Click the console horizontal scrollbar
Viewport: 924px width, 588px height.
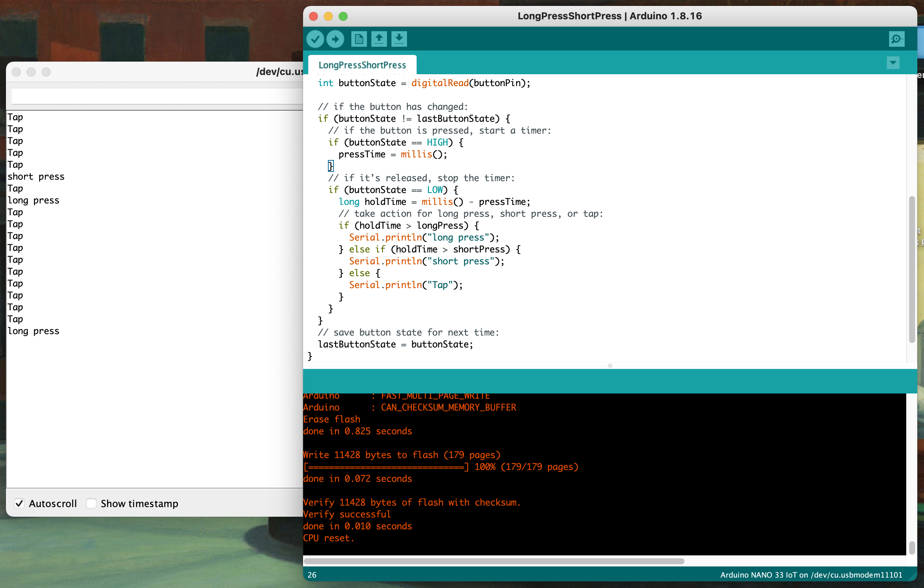pyautogui.click(x=494, y=561)
